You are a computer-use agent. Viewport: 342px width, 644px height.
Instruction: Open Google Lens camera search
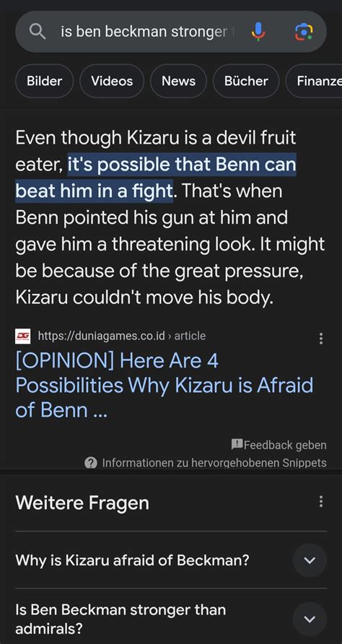[304, 32]
